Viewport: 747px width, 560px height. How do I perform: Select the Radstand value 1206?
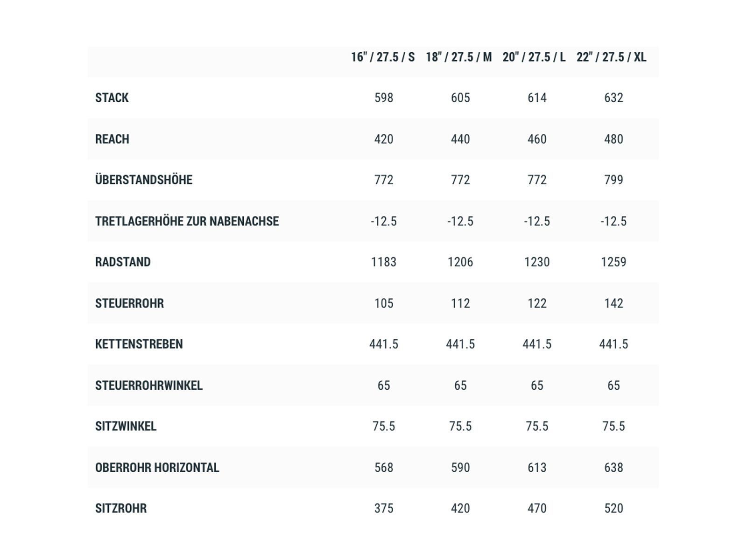click(x=460, y=262)
